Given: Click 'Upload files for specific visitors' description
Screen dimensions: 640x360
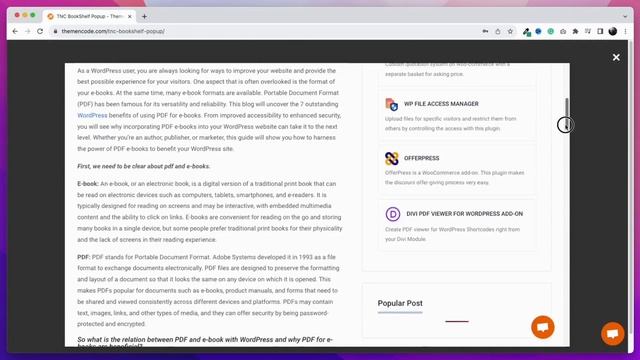Looking at the screenshot, I should click(451, 124).
